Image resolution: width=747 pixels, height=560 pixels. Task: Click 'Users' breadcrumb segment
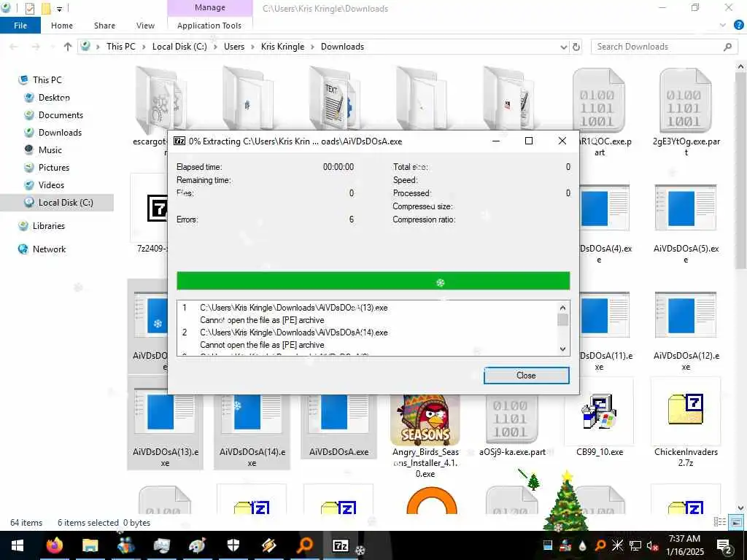point(234,47)
